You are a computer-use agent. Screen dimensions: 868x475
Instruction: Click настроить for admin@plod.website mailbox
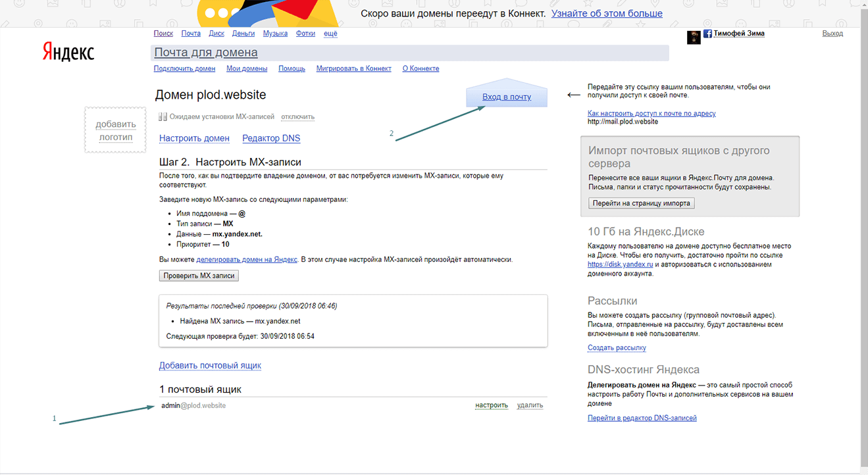(492, 405)
